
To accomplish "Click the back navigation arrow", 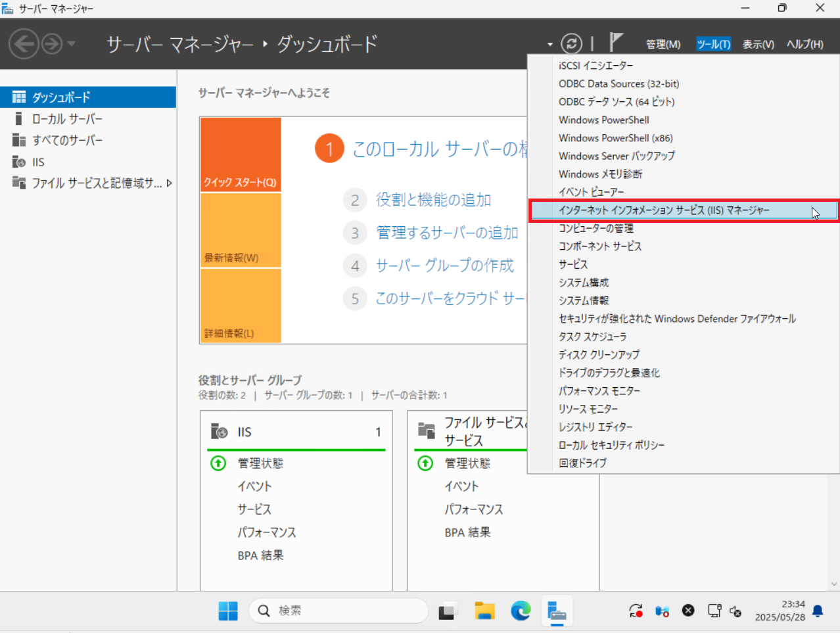I will tap(24, 44).
